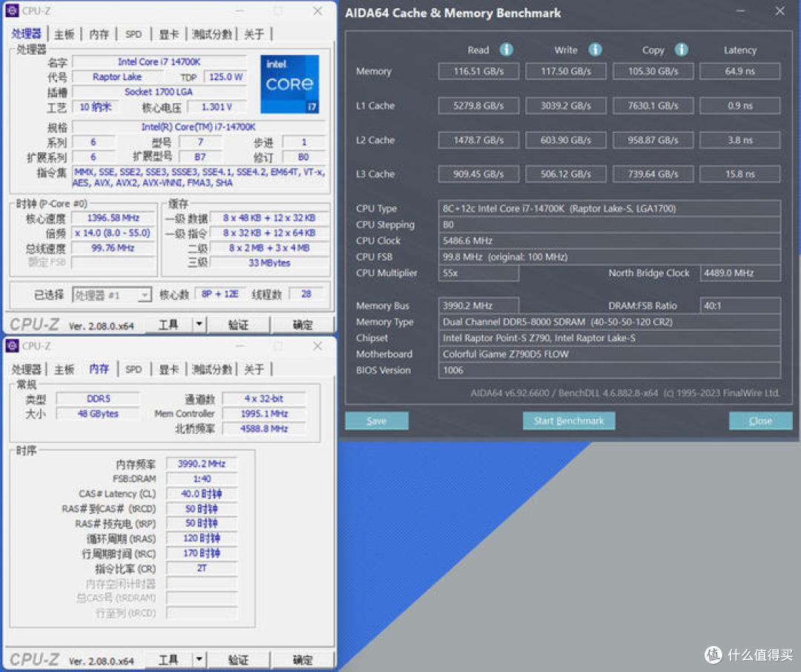
Task: Click the Read info icon in AIDA64
Action: 506,50
